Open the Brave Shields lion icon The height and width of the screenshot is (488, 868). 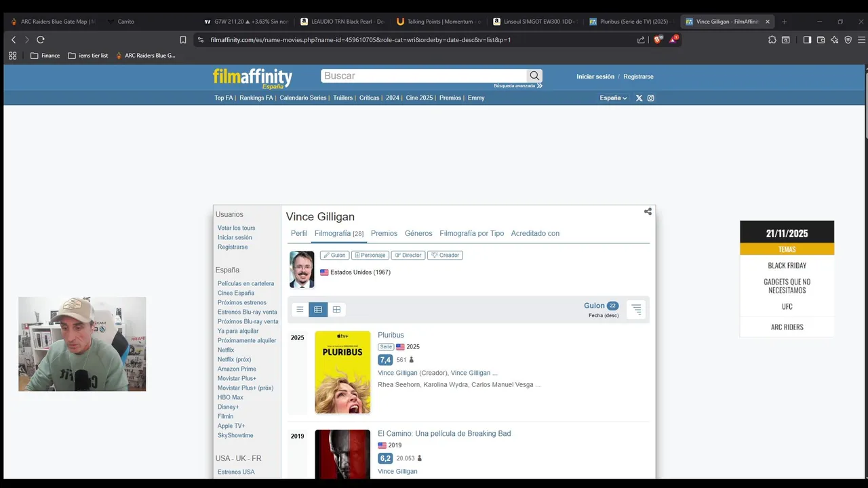(x=657, y=39)
